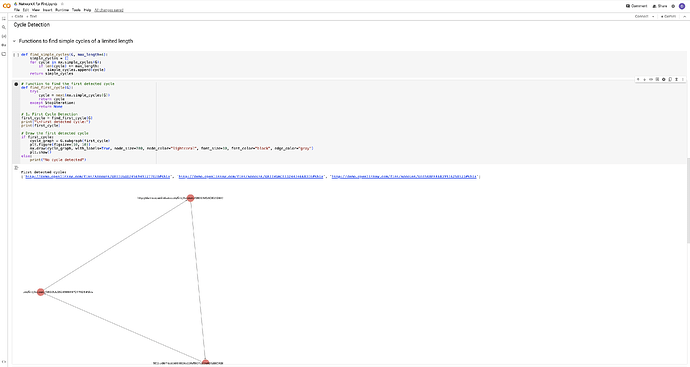Click the 'All changes saved' status link
690x367 pixels.
tap(109, 10)
